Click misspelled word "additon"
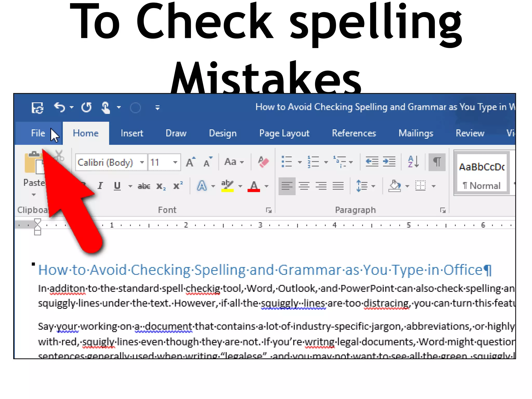Screen dimensions: 532x399 tap(67, 289)
